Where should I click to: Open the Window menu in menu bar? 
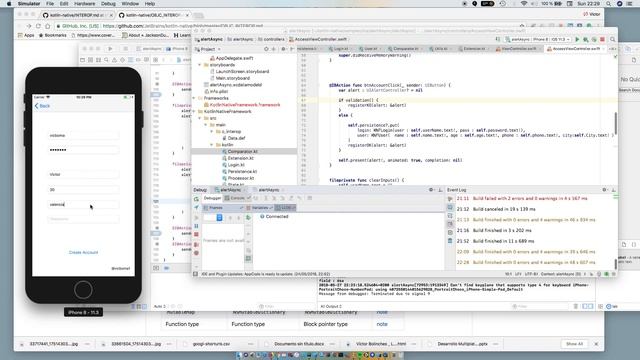pos(130,4)
